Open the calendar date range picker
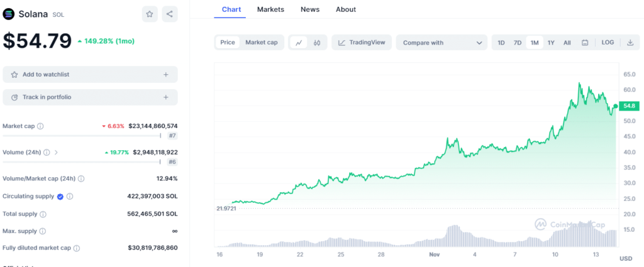This screenshot has height=267, width=644. [x=585, y=43]
